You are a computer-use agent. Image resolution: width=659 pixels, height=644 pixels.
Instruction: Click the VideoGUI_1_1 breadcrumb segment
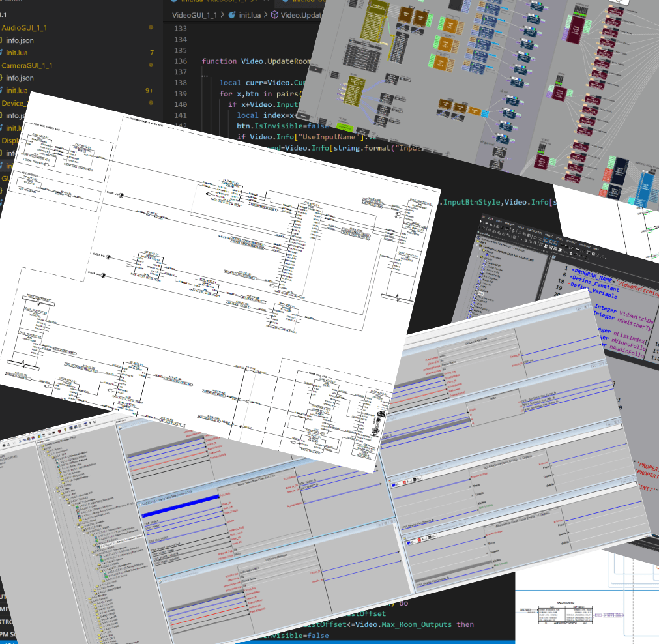195,15
